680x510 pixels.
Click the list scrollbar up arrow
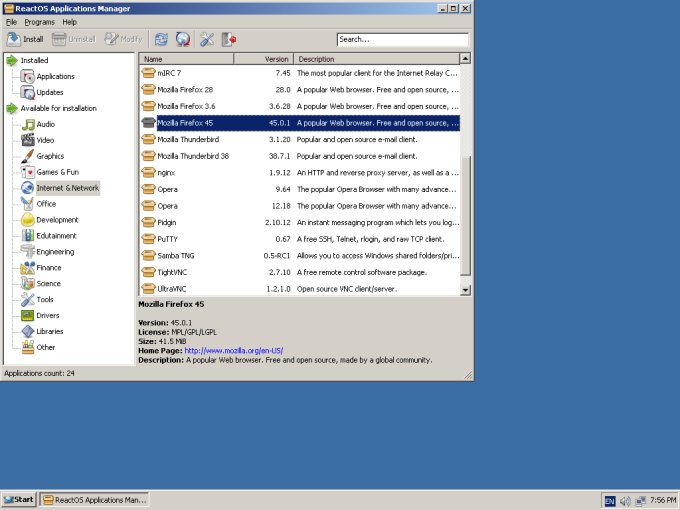pos(465,59)
